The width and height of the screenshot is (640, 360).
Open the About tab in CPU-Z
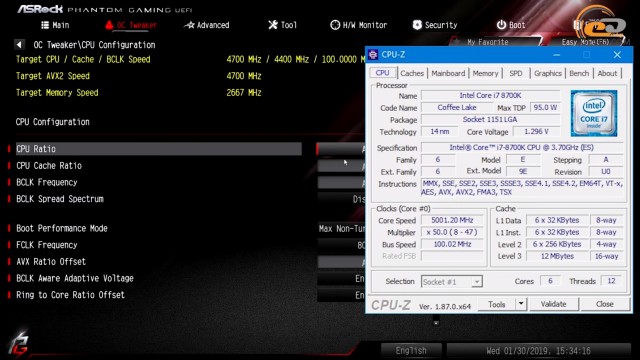(x=607, y=73)
